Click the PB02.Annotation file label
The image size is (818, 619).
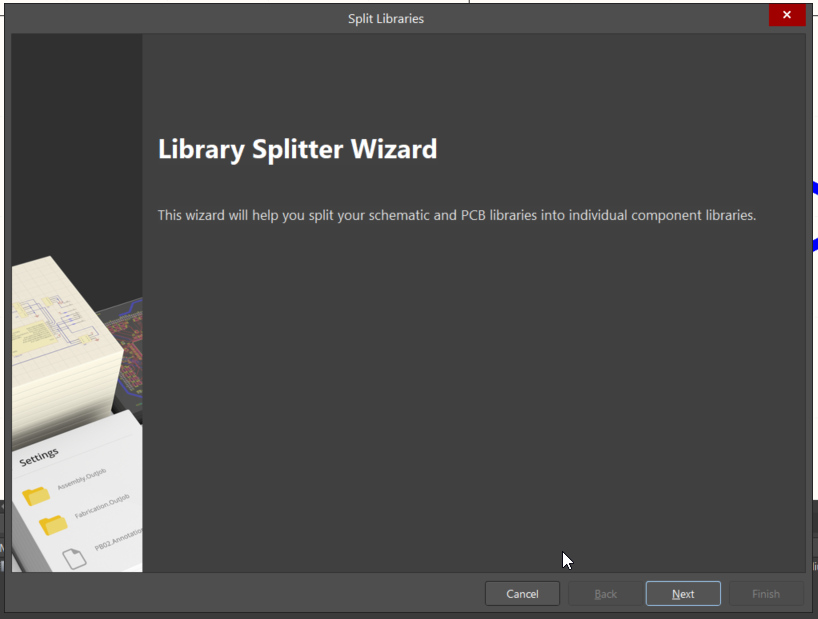118,540
